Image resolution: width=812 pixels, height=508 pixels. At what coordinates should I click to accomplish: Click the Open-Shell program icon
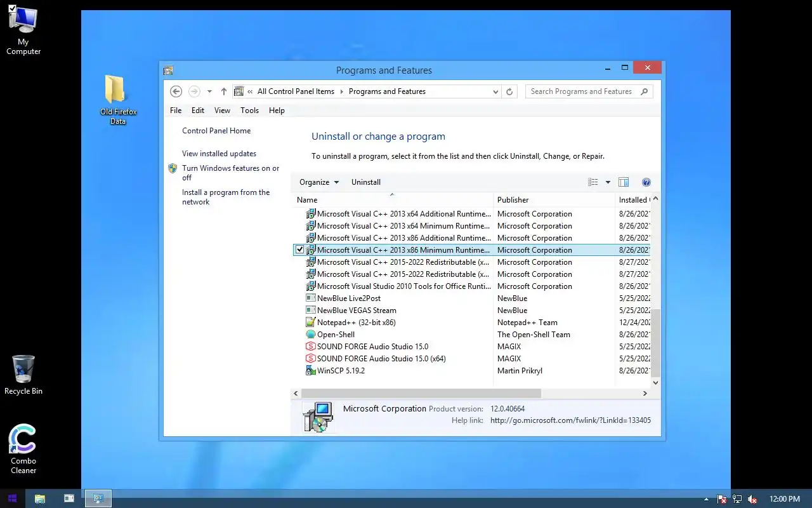click(x=311, y=335)
